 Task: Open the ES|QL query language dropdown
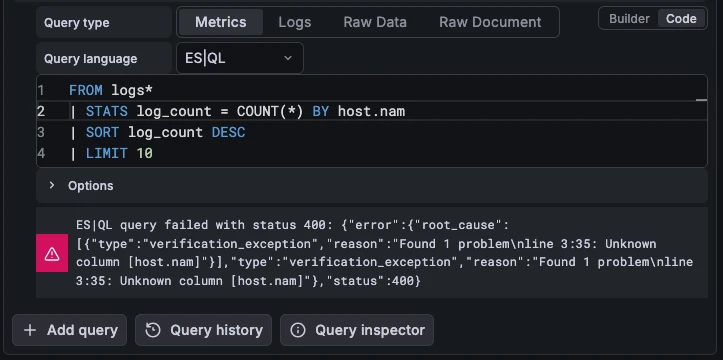[240, 58]
